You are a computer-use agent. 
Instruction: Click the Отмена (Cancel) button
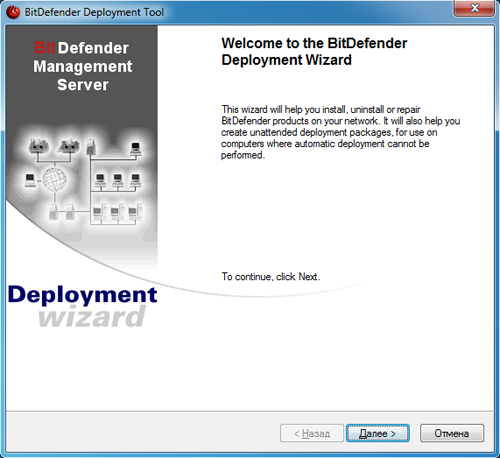pos(452,433)
